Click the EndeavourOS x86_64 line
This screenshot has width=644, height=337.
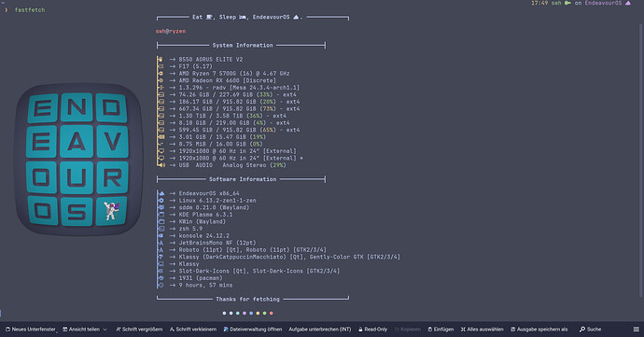coord(209,193)
